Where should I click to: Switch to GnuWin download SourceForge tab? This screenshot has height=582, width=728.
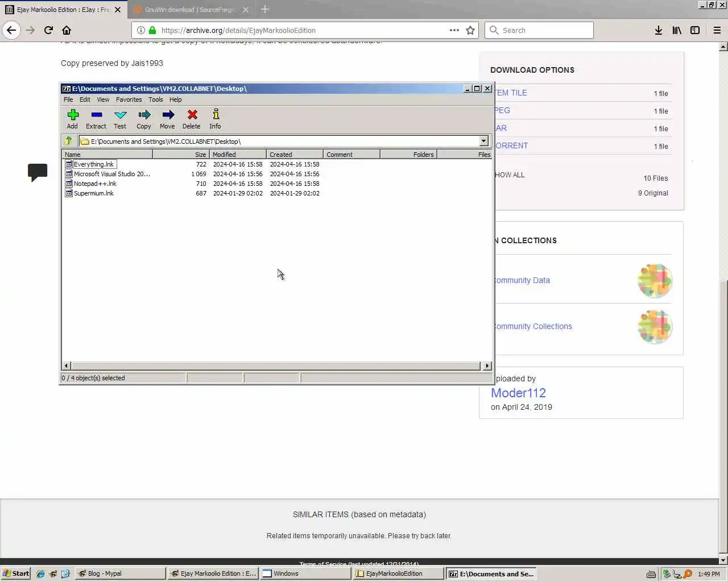coord(191,10)
